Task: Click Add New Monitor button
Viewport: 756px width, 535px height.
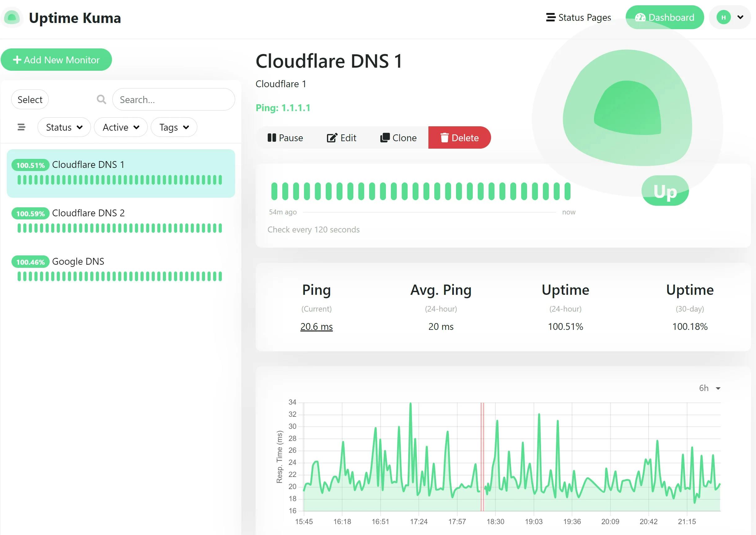Action: 56,60
